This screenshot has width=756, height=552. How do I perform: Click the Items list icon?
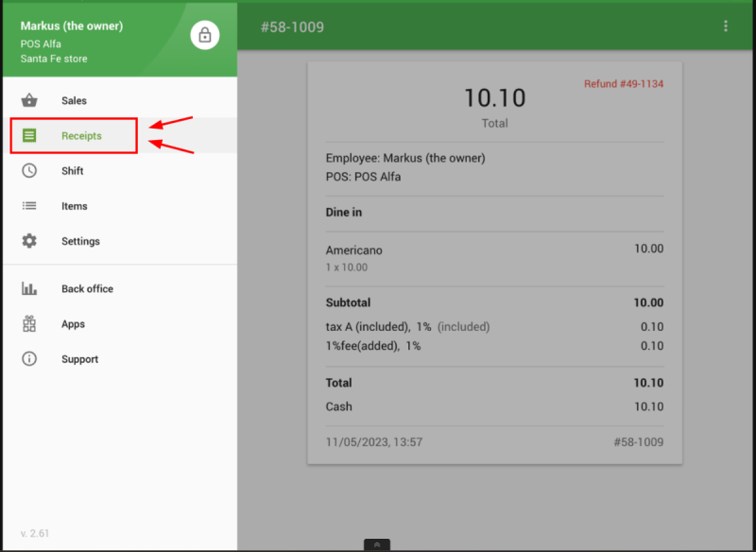pyautogui.click(x=29, y=206)
